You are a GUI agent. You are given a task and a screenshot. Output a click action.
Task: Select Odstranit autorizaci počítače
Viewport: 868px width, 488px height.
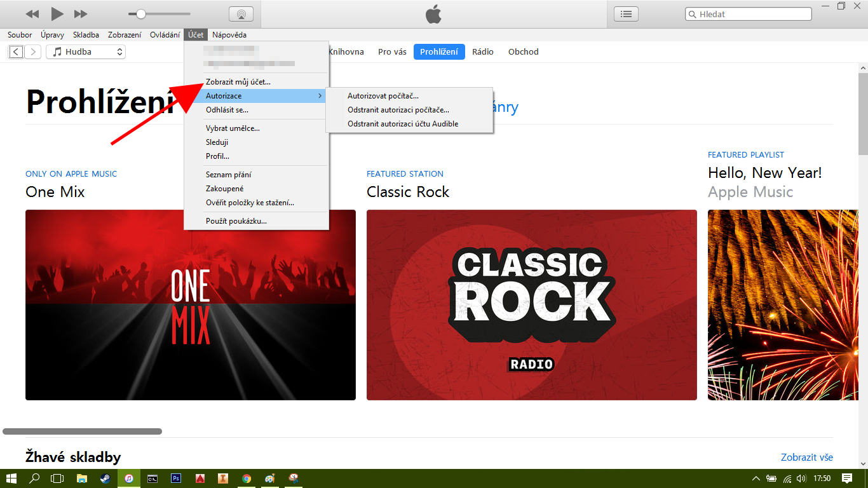point(409,110)
